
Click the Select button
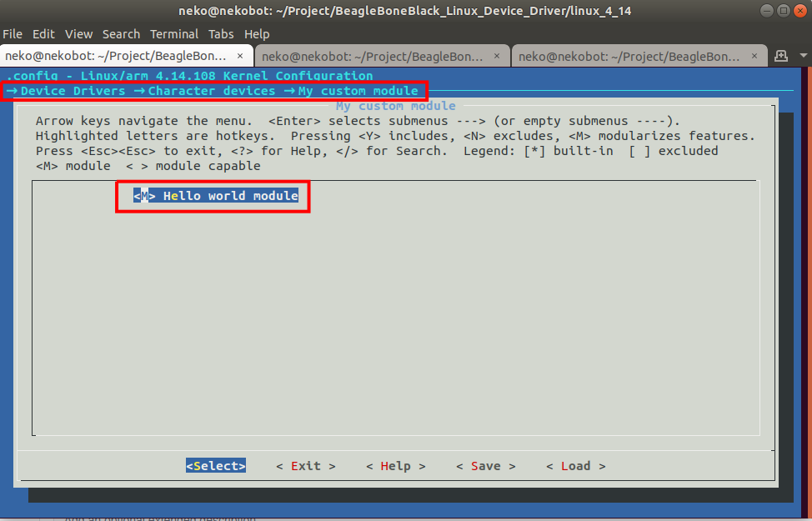tap(216, 466)
